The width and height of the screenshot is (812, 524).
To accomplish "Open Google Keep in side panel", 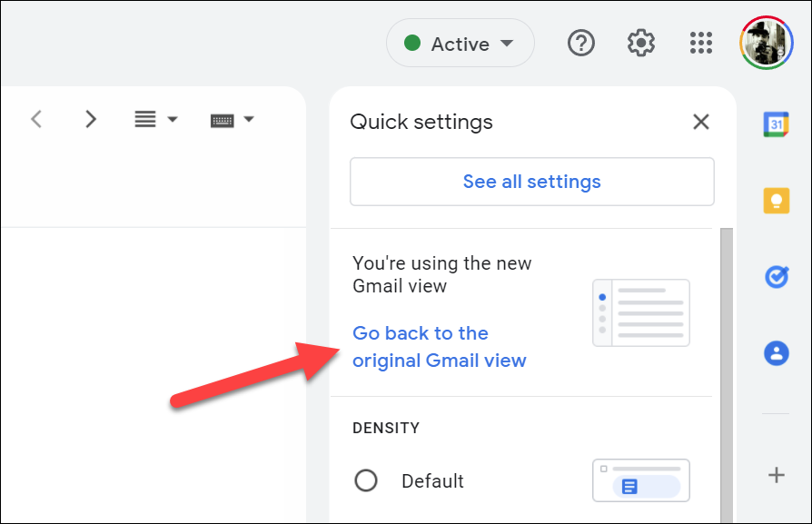I will [x=777, y=201].
